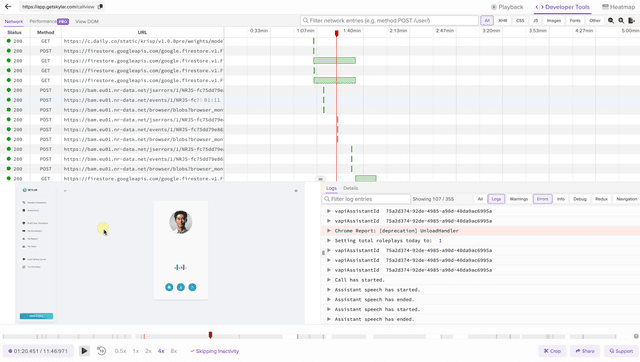
Task: Toggle the Errors log filter
Action: (x=542, y=199)
